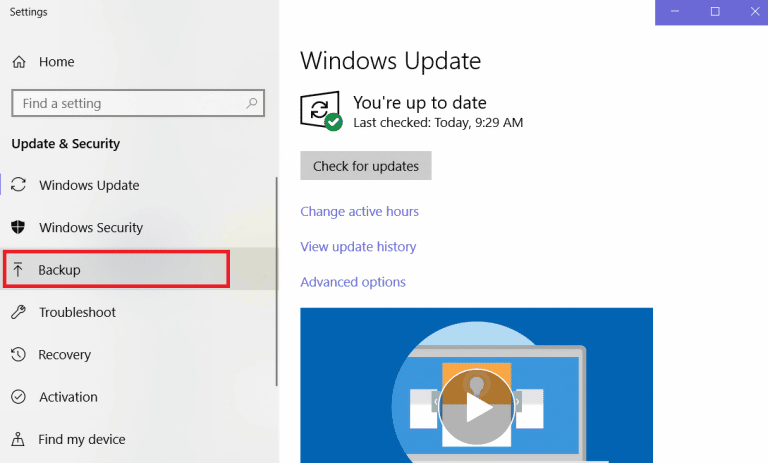Click the Backup upload arrow icon
This screenshot has height=463, width=768.
18,270
